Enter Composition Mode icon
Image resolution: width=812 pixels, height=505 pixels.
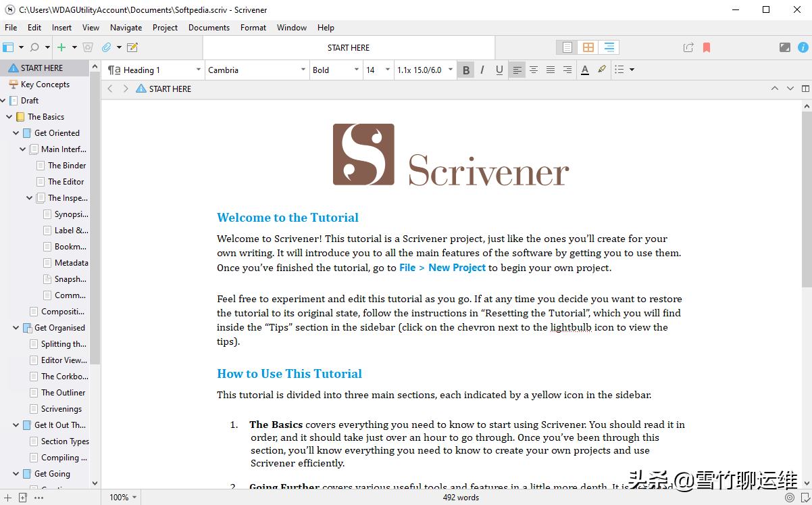coord(785,47)
